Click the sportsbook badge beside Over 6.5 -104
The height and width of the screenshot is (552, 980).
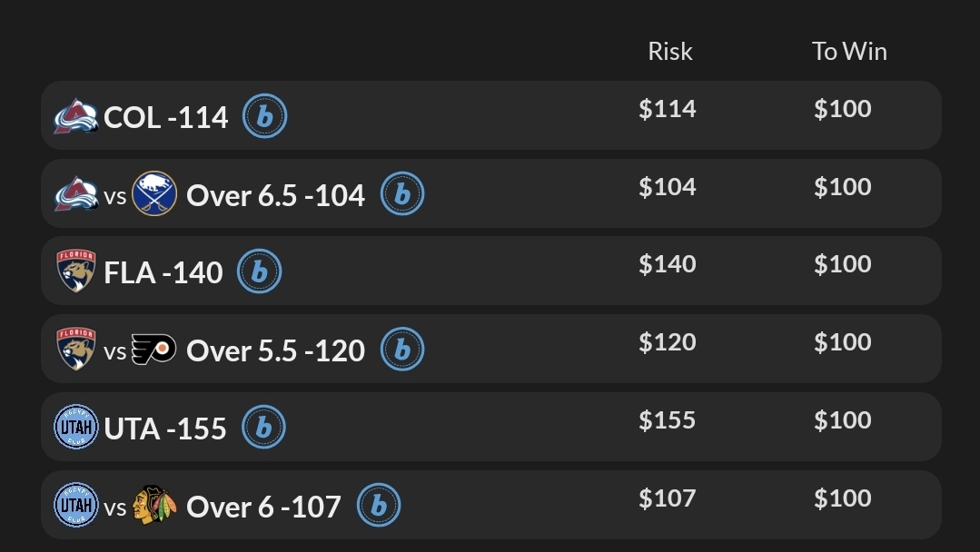pos(401,194)
